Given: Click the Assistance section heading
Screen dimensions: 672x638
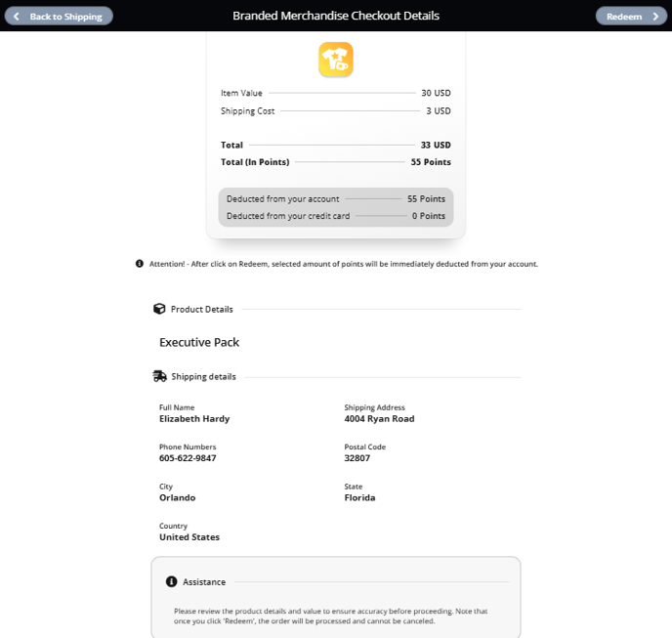Looking at the screenshot, I should [x=204, y=582].
